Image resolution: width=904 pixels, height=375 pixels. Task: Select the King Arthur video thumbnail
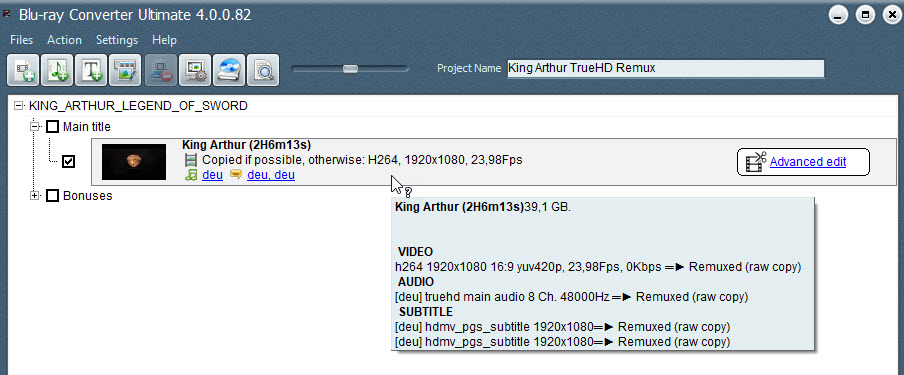coord(134,162)
